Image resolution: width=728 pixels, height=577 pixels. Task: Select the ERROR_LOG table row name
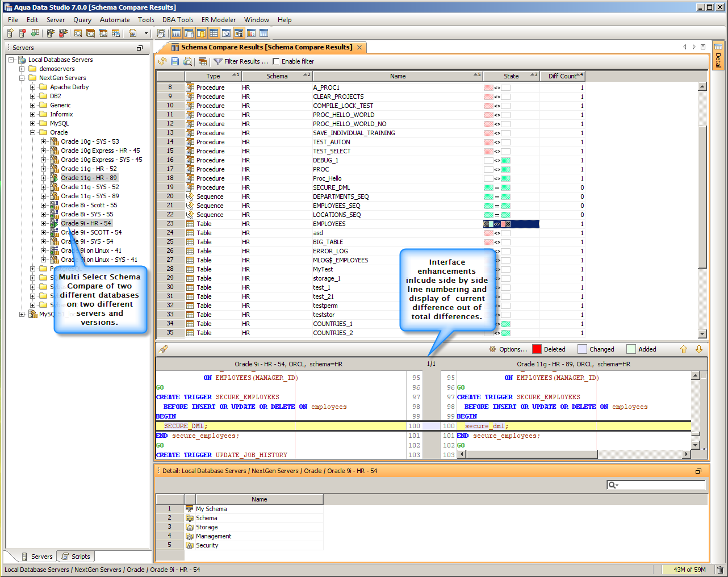tap(330, 251)
